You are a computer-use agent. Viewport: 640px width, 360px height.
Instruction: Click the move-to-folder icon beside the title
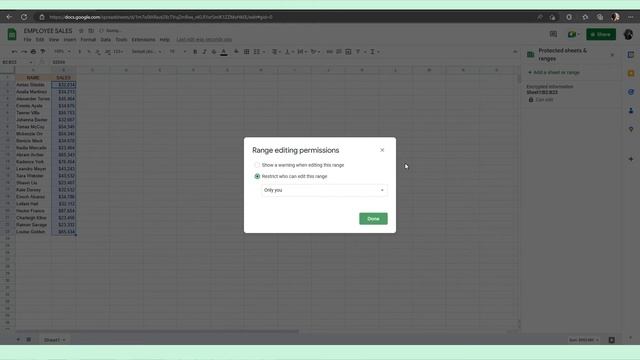[91, 31]
